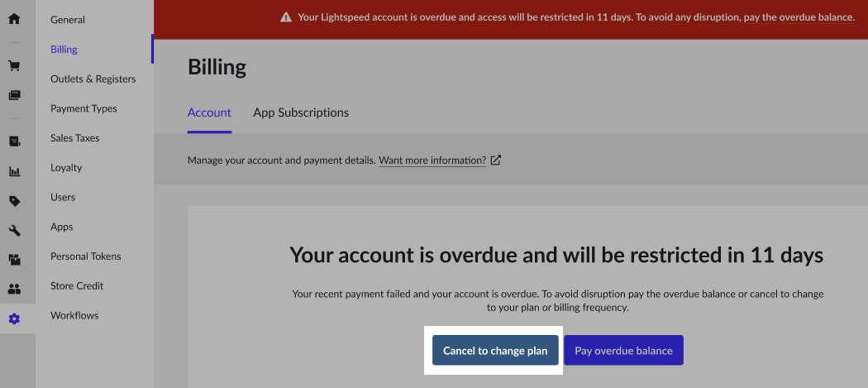Open the price tag Catalog icon

(14, 201)
